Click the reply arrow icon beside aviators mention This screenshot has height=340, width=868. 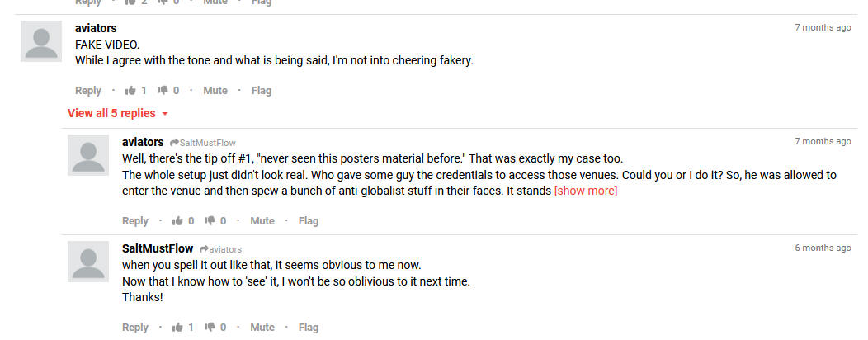tap(204, 249)
